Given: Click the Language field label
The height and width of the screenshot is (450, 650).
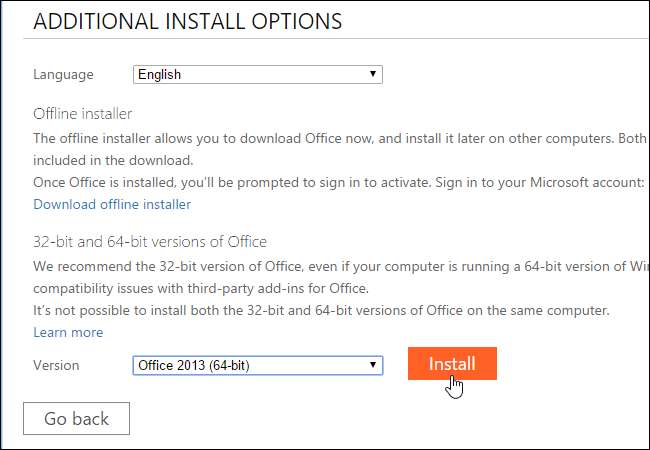Looking at the screenshot, I should tap(63, 74).
